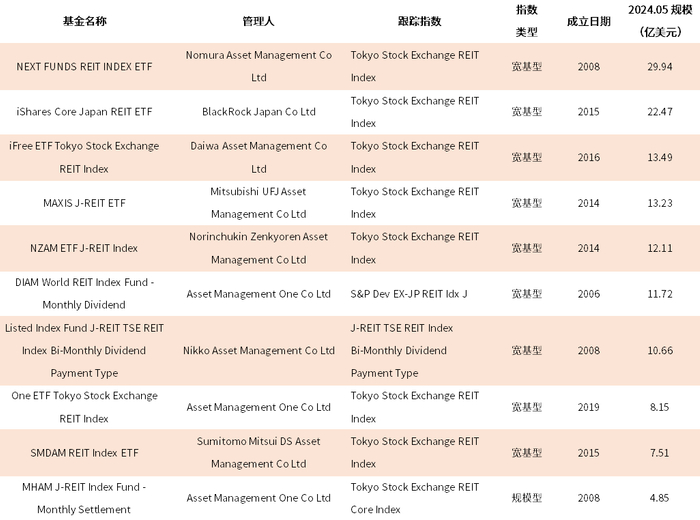Click 2008 in the MHAM J-REIT row

pos(588,498)
